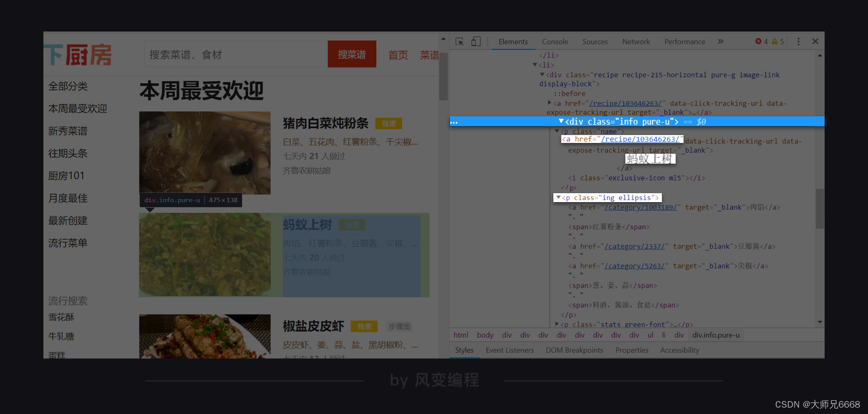
Task: Click the 步骤图 badge on 椒盐皮皮虾
Action: [399, 326]
